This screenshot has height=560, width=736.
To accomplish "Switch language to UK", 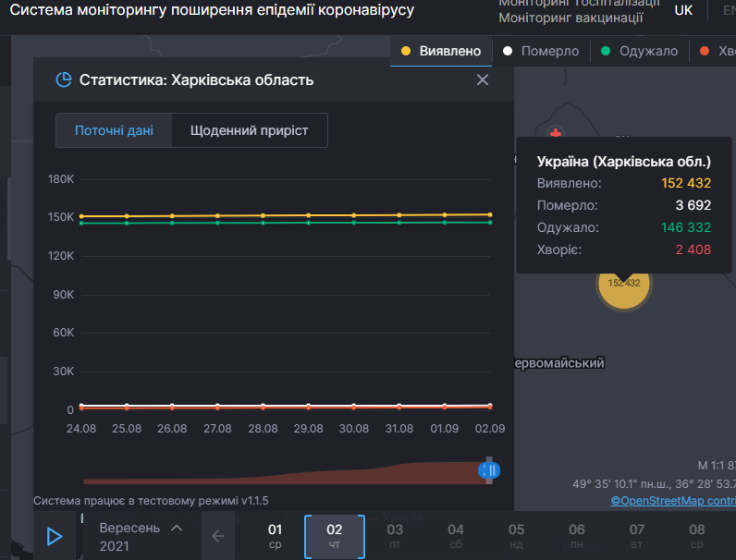I will 683,10.
